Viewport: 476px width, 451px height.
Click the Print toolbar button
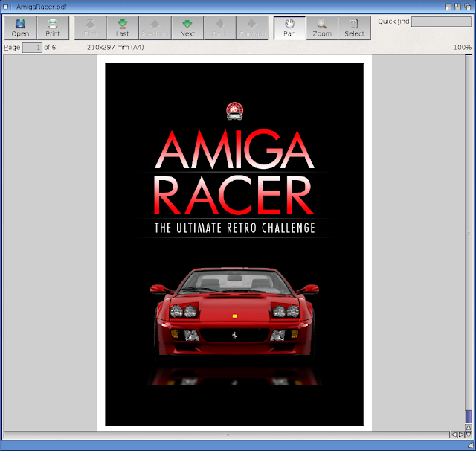click(x=53, y=28)
